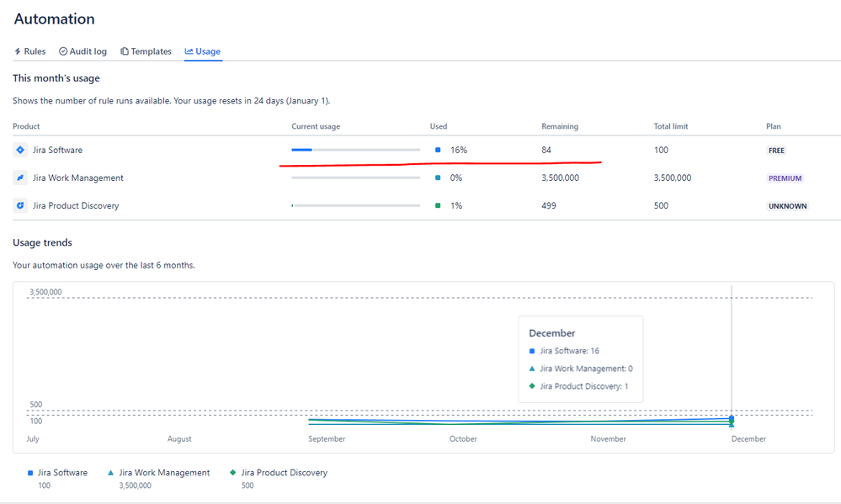Click the Jira Work Management product name
The width and height of the screenshot is (841, 504).
tap(77, 178)
